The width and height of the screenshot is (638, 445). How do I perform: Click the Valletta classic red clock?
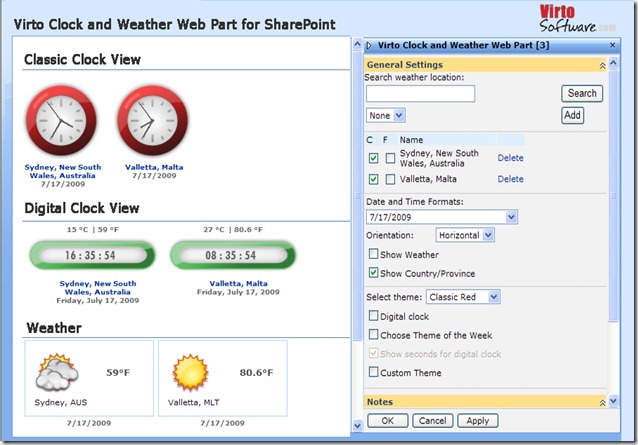tap(153, 120)
